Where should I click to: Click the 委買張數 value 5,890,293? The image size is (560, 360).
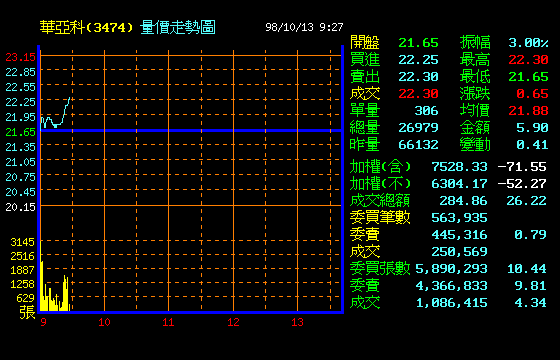tap(451, 269)
